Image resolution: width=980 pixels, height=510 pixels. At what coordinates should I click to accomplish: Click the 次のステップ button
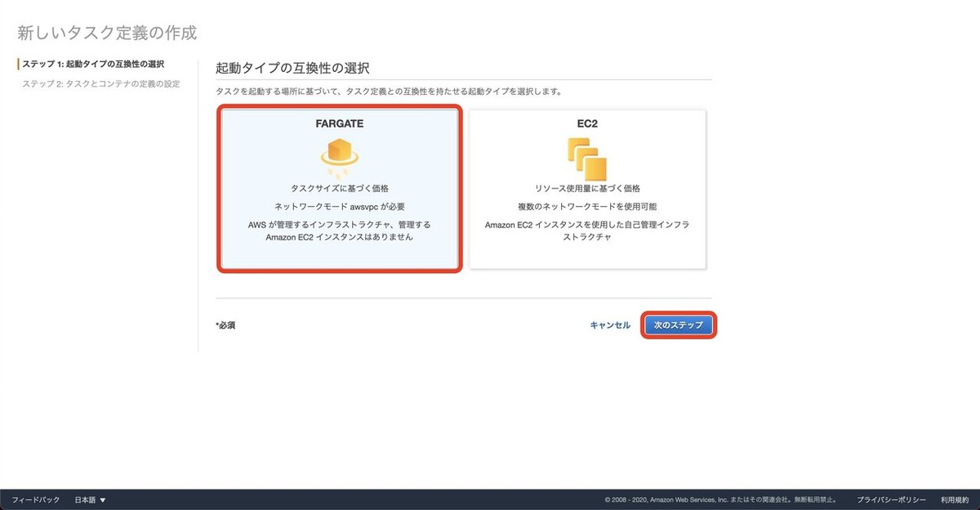679,324
